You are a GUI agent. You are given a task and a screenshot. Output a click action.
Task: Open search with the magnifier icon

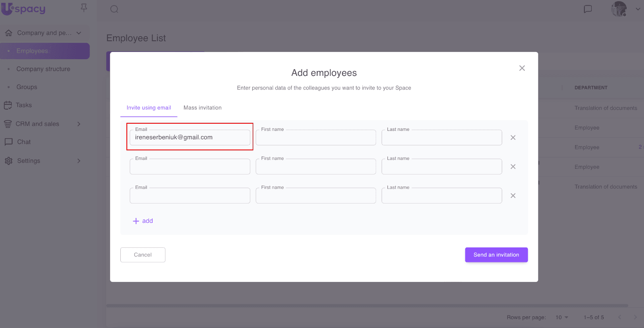click(x=114, y=9)
